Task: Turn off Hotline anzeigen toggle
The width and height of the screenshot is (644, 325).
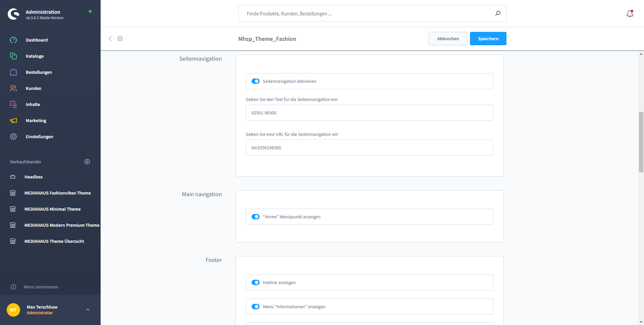Action: [256, 282]
